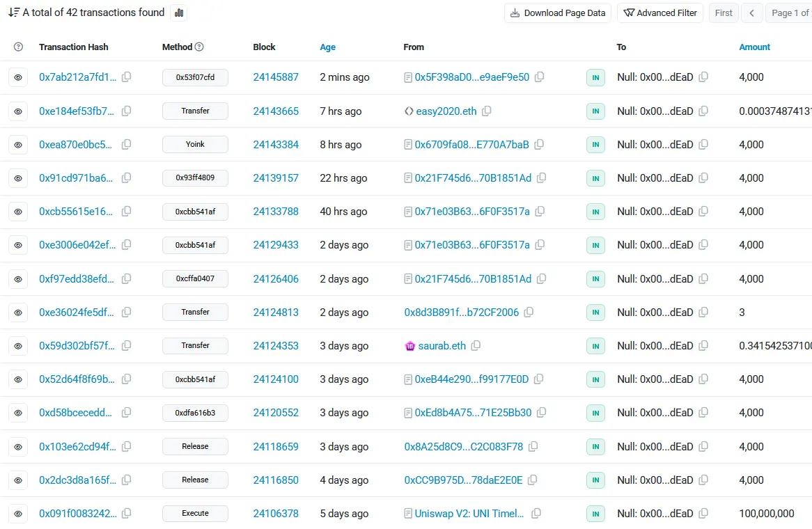812x529 pixels.
Task: Open the Advanced Filter
Action: (659, 13)
